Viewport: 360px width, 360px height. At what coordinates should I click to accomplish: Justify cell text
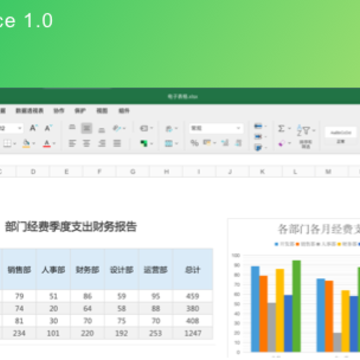pyautogui.click(x=117, y=143)
